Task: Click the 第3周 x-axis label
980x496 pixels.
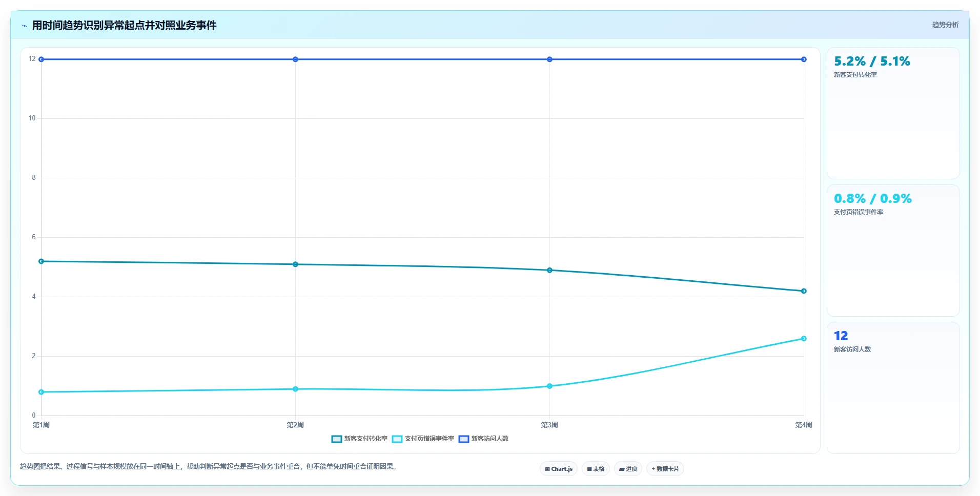Action: tap(549, 425)
